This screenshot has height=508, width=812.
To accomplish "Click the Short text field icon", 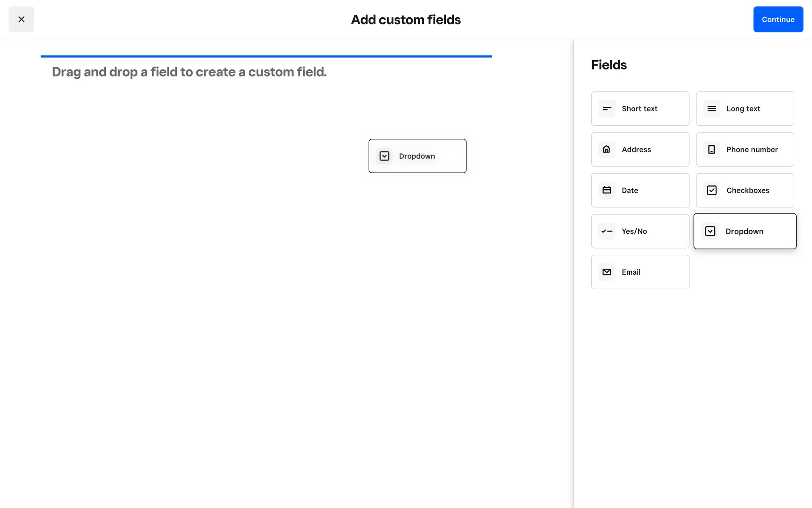I will pos(607,109).
